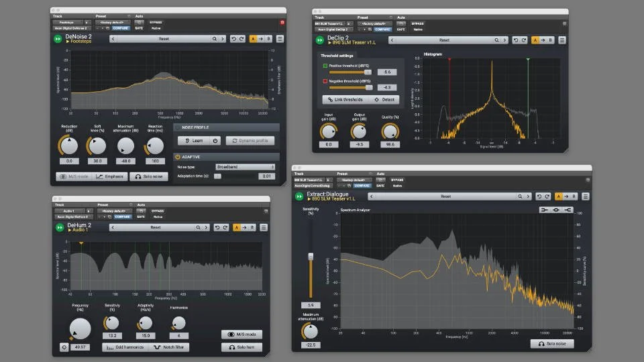Click Extract:Dialogue Sensitivity vertical slider handle
The width and height of the screenshot is (644, 362).
[311, 257]
